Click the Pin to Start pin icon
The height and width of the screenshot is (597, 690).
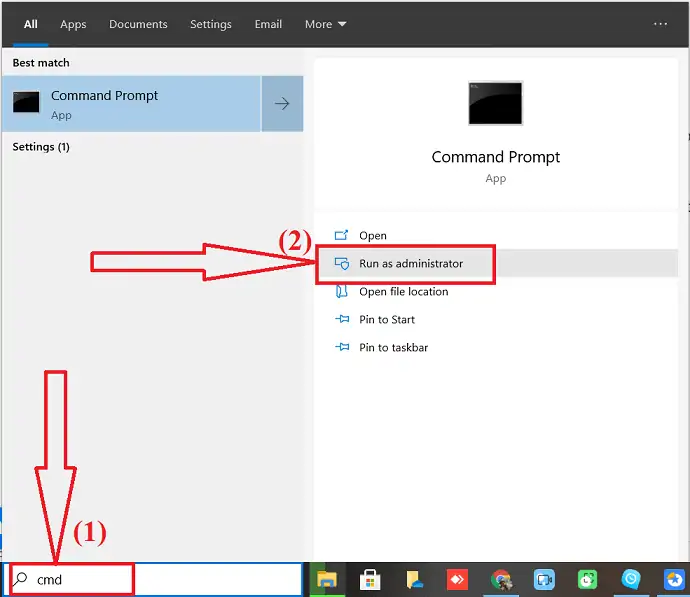click(342, 319)
